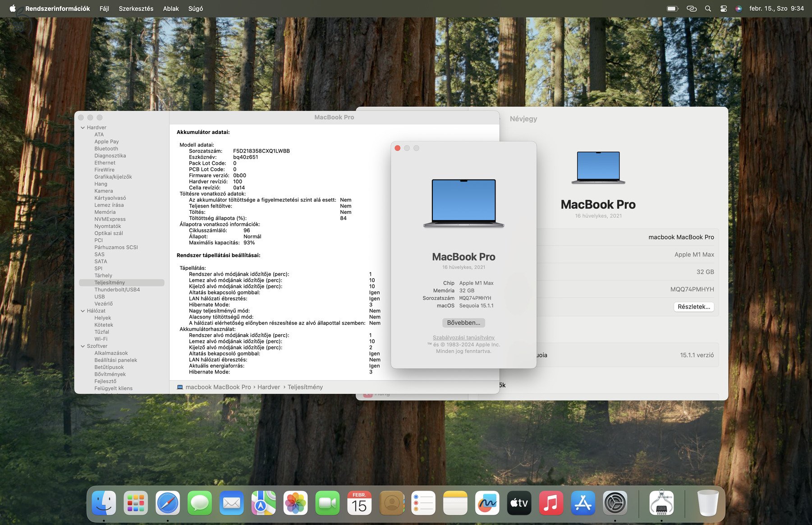Open the Fájl menu

pyautogui.click(x=104, y=9)
